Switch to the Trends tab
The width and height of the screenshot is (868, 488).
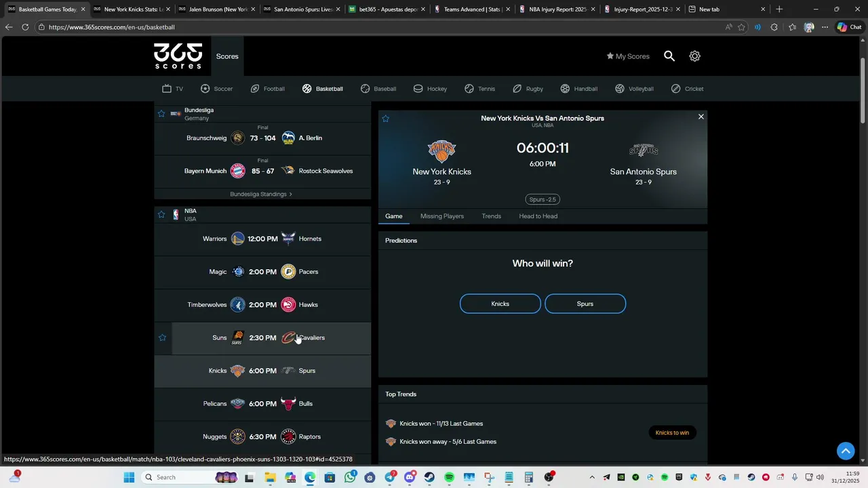[x=492, y=216]
